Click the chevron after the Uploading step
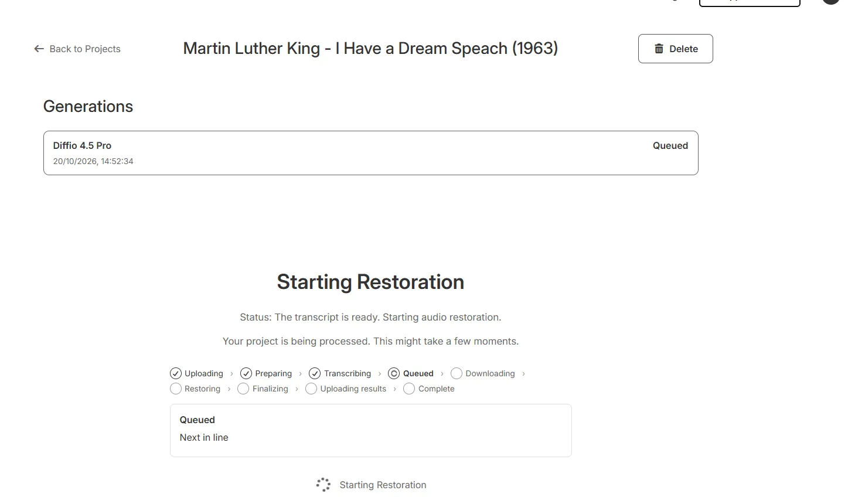 click(232, 373)
